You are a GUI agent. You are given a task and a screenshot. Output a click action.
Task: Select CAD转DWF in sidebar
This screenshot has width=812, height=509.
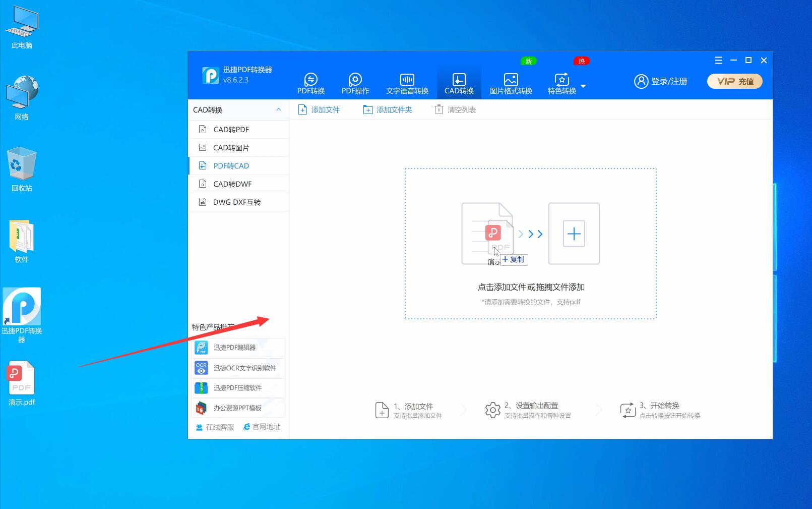238,184
